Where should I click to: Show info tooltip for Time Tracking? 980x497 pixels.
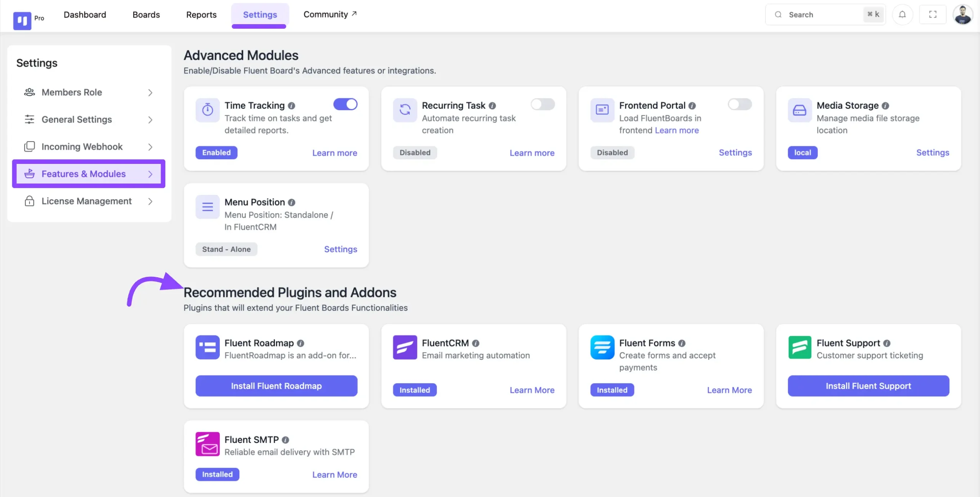[x=292, y=106]
